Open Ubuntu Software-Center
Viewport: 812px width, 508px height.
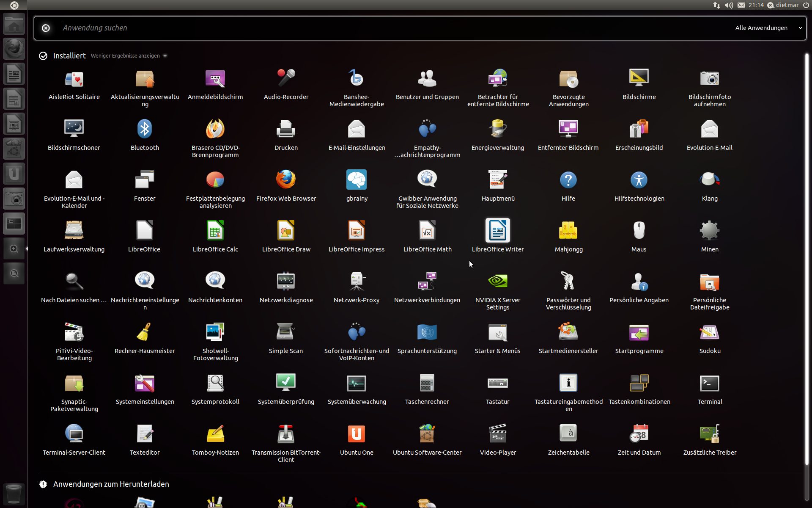[x=427, y=440]
